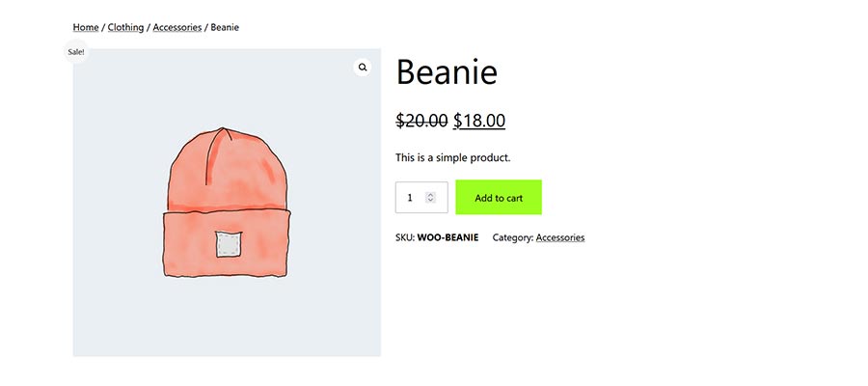
Task: Navigate to Accessories in the breadcrumb
Action: click(177, 27)
